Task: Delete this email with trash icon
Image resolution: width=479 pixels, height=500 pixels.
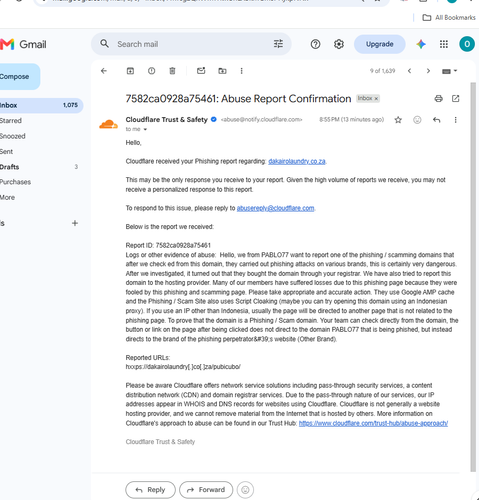Action: [172, 71]
